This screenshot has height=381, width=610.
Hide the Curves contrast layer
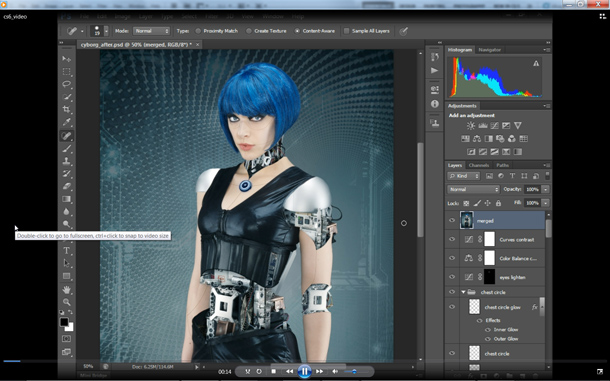452,239
